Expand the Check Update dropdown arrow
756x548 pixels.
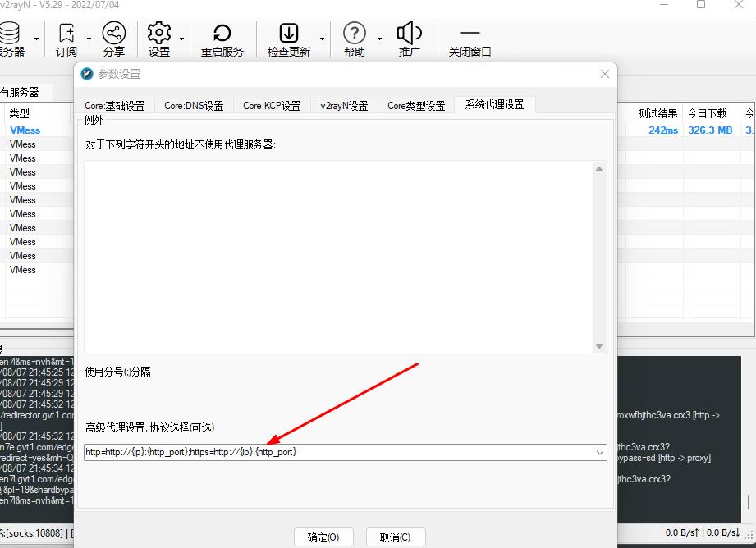(322, 39)
